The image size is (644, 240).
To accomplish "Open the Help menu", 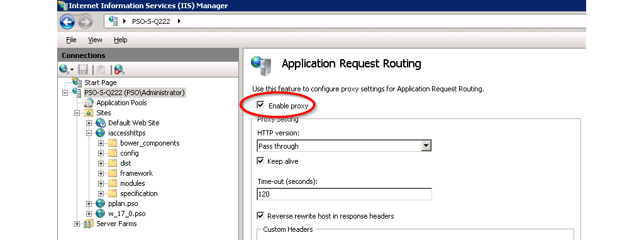I will coord(121,40).
